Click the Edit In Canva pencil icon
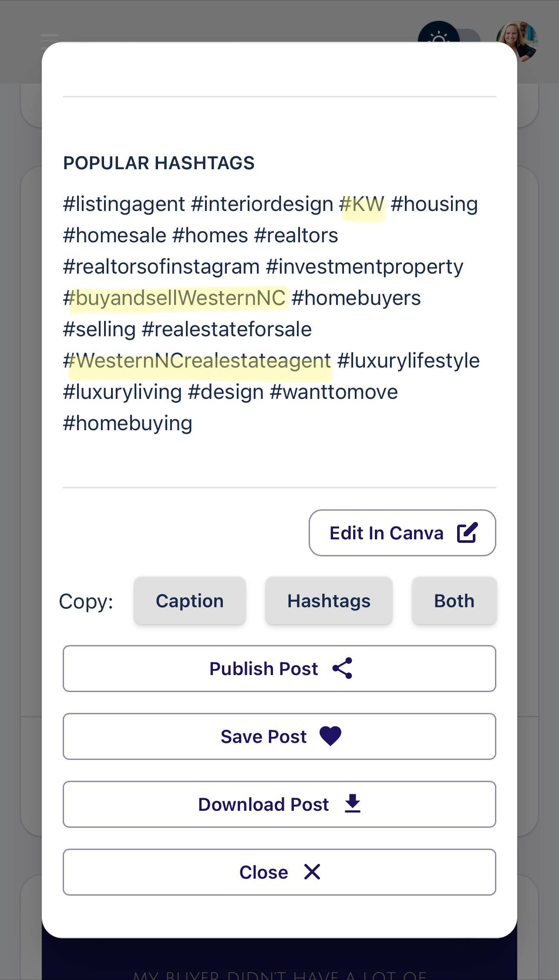Viewport: 559px width, 980px height. coord(468,532)
